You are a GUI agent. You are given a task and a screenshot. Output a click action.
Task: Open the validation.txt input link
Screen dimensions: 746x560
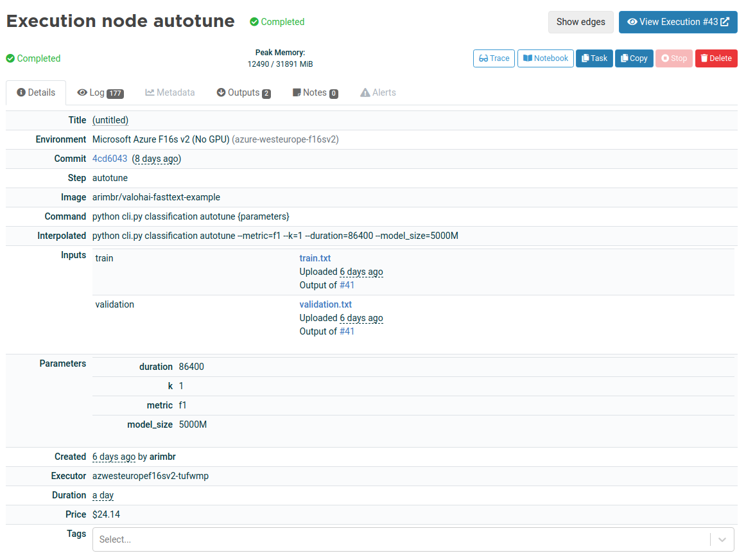coord(325,304)
